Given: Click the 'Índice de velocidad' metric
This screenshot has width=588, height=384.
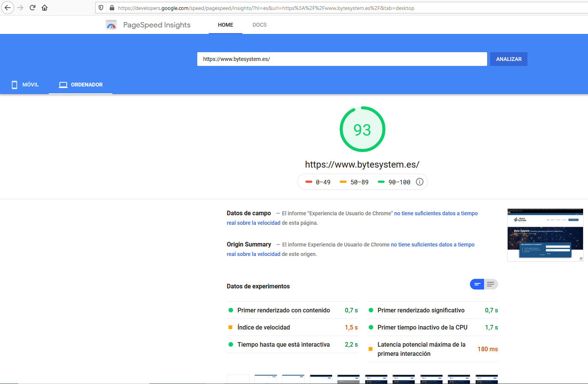Looking at the screenshot, I should (x=292, y=327).
